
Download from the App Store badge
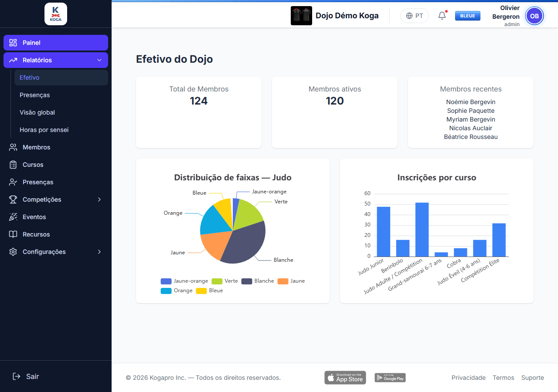(345, 378)
